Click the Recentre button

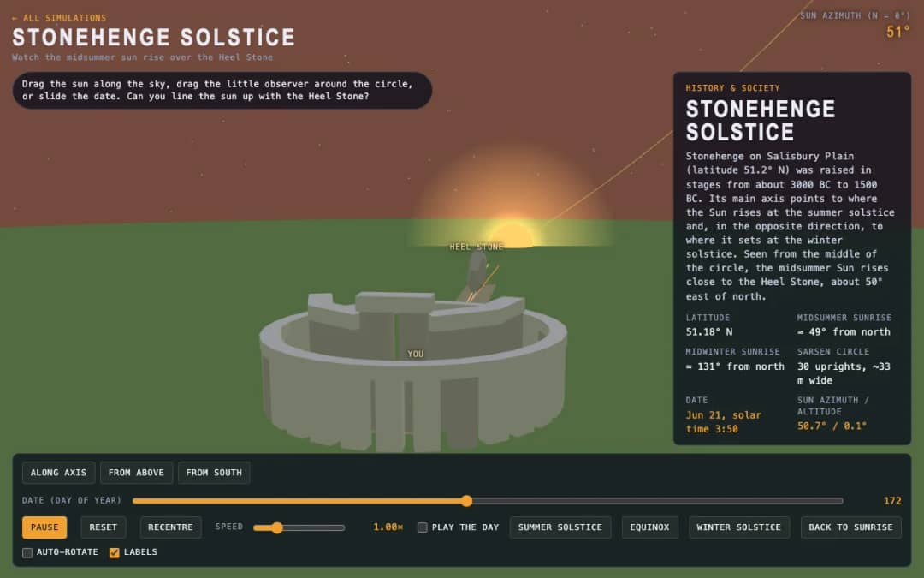point(170,527)
